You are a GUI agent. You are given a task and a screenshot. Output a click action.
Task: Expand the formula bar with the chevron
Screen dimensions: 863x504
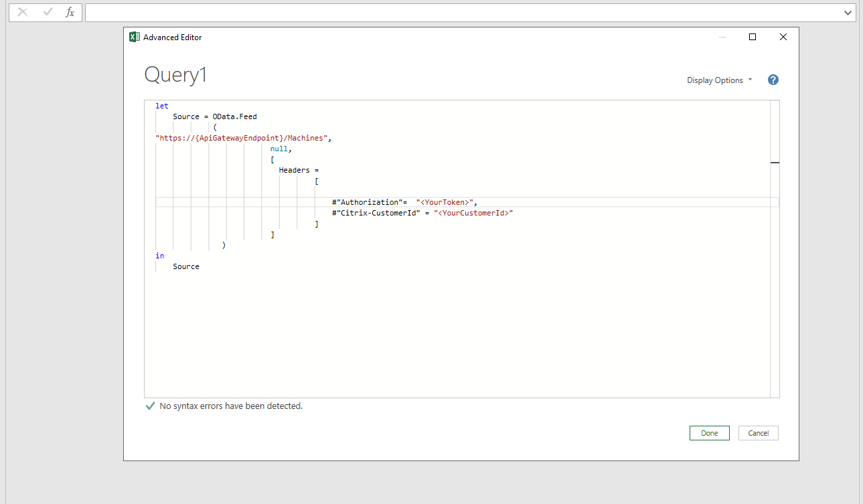[x=848, y=13]
